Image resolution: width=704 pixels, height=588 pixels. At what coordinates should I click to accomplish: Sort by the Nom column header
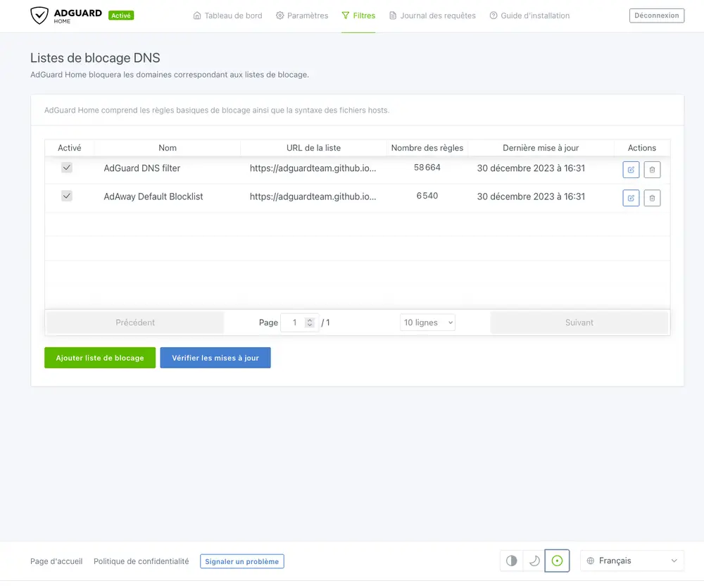tap(168, 148)
